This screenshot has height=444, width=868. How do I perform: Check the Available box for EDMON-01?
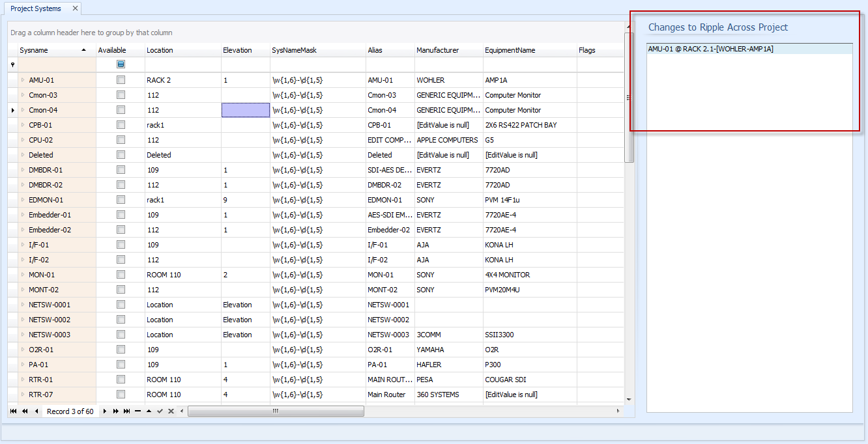point(121,199)
